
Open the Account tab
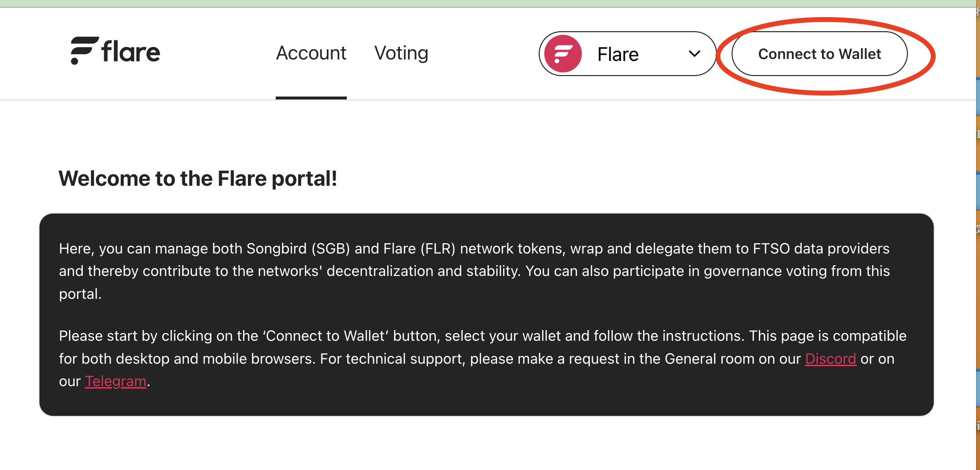click(311, 53)
